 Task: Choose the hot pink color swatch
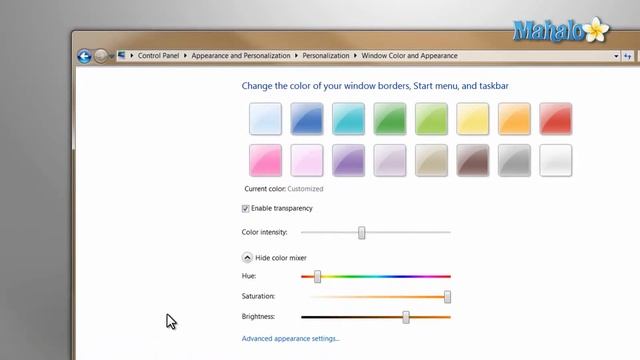(265, 160)
